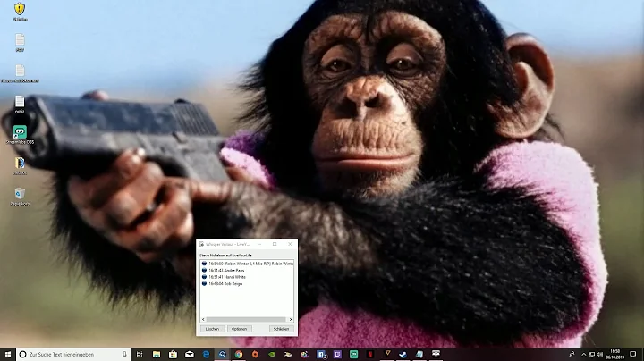This screenshot has height=361, width=644.
Task: Open the Windows Start menu
Action: coord(8,354)
